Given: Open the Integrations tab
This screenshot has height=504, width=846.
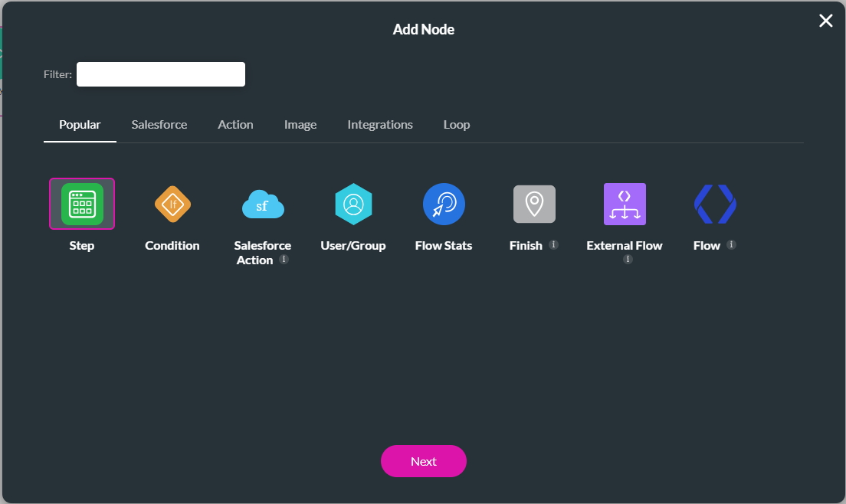Looking at the screenshot, I should coord(380,124).
